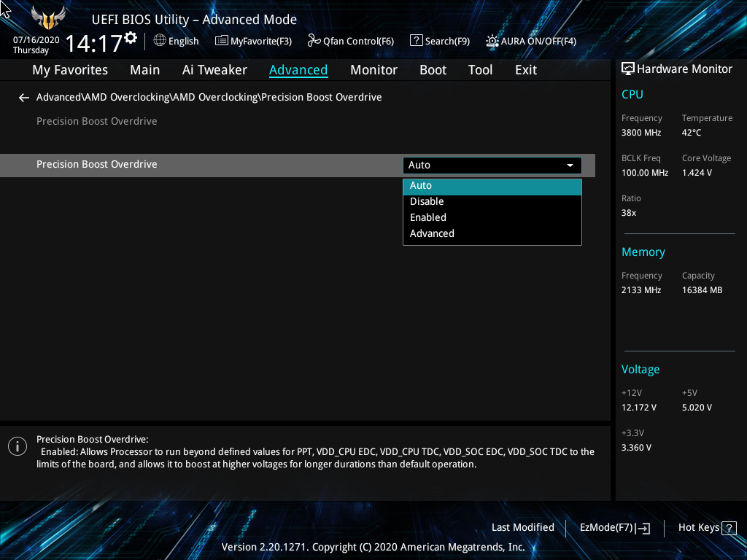Click the MyFavorite list icon
The height and width of the screenshot is (560, 747).
pyautogui.click(x=222, y=41)
